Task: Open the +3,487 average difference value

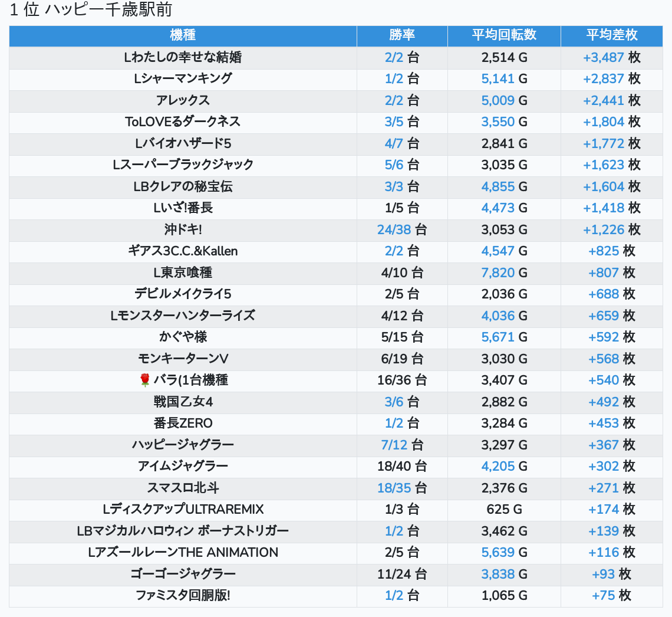Action: pos(603,58)
